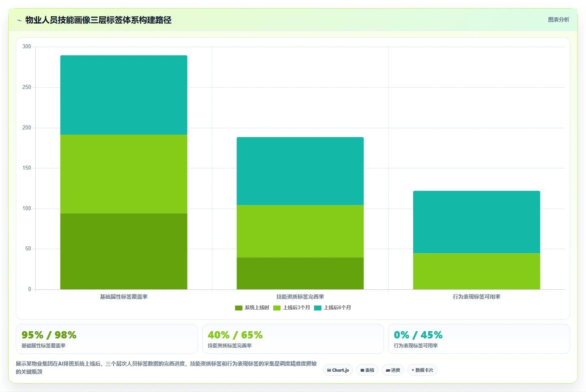Toggle the 上线后3个月 legend item
586x392 pixels.
point(292,308)
